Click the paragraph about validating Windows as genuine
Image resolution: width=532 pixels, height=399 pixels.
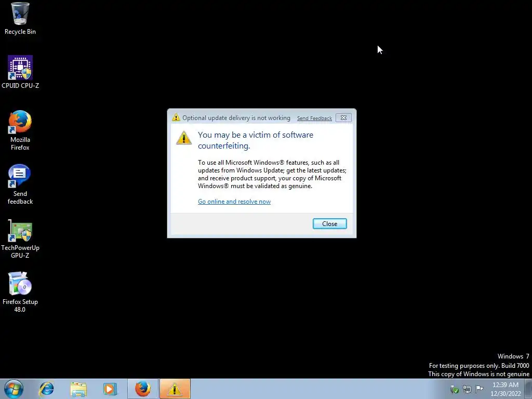pyautogui.click(x=272, y=174)
